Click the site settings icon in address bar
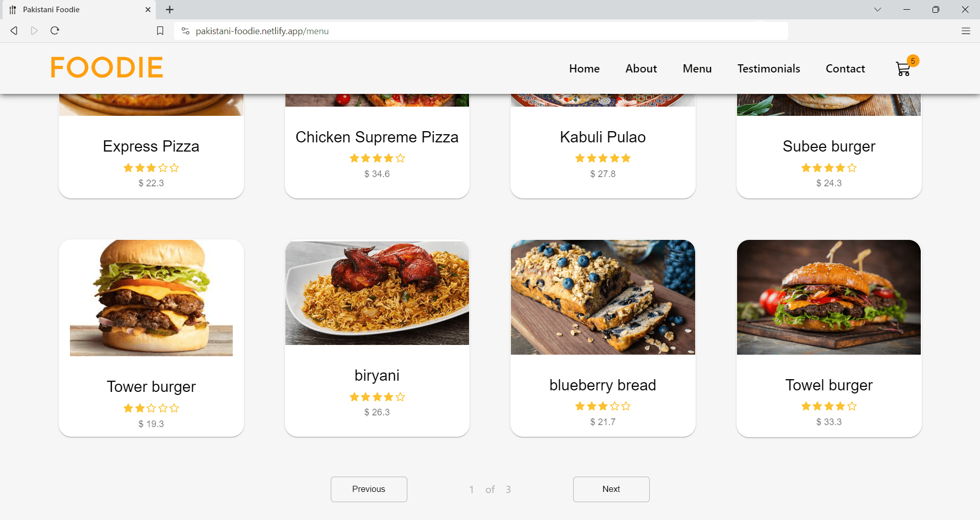 tap(185, 31)
